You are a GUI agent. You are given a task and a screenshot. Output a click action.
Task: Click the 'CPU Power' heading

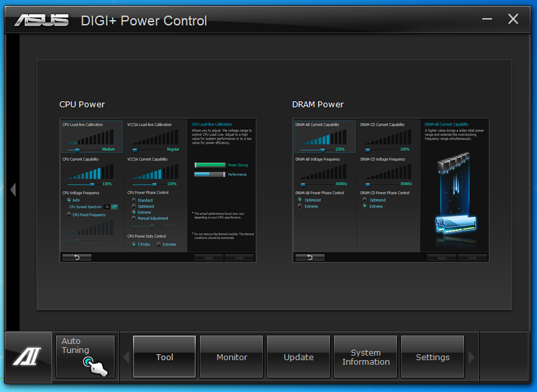82,104
